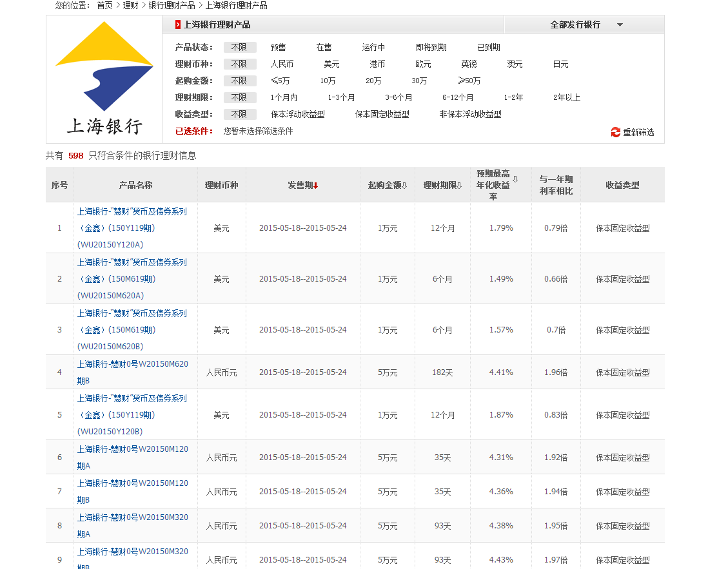Viewport: 728px width, 569px height.
Task: Sort by 发售期 using its red arrow
Action: (316, 186)
